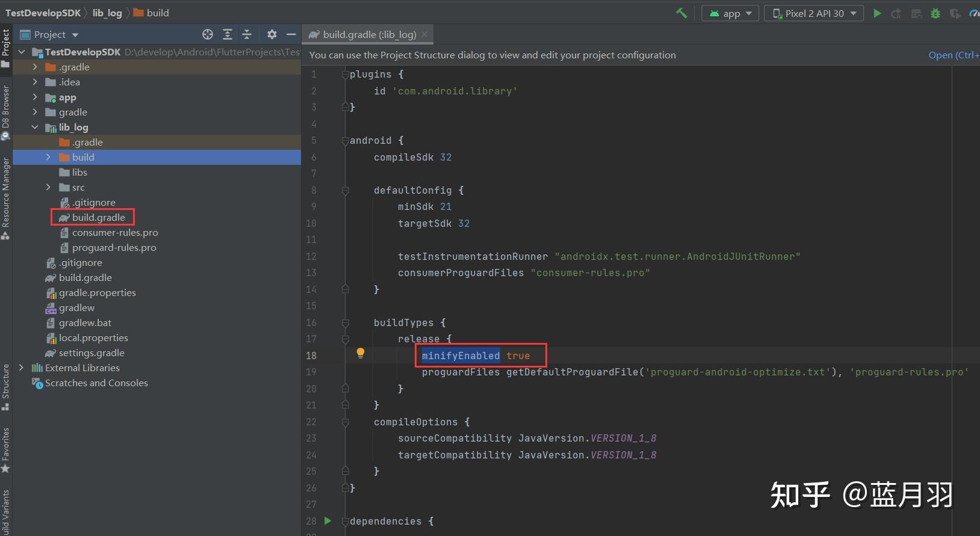This screenshot has width=980, height=536.
Task: Click the Make Project hammer icon
Action: click(x=681, y=13)
